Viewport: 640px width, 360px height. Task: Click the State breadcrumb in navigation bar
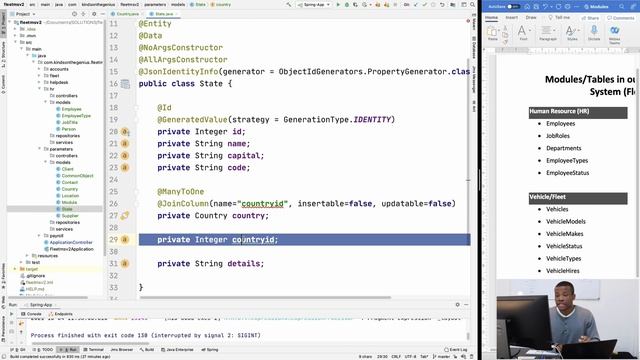click(198, 4)
